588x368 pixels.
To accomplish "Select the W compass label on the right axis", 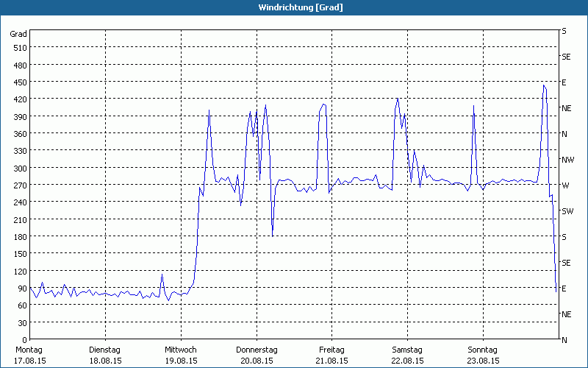I will point(565,185).
